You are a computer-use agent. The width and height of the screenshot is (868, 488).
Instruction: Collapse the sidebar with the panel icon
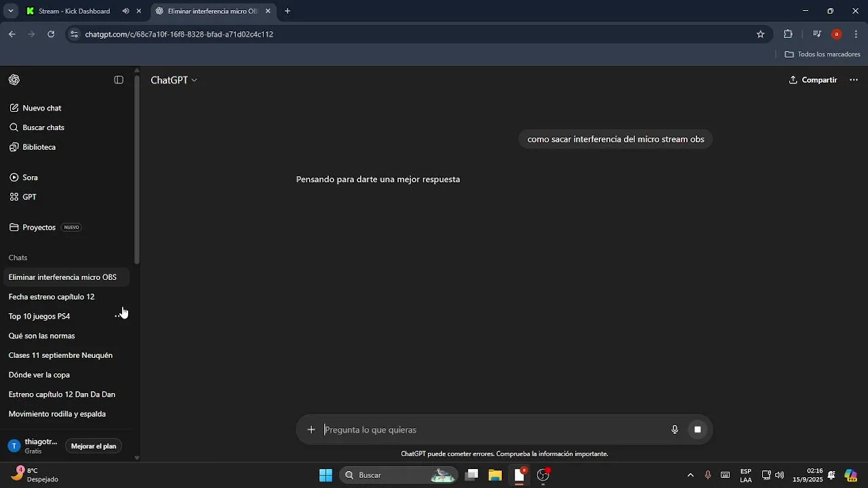[x=119, y=80]
